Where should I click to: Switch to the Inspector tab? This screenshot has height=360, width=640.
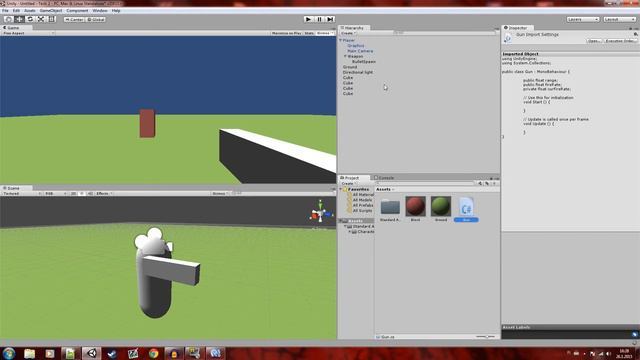518,28
